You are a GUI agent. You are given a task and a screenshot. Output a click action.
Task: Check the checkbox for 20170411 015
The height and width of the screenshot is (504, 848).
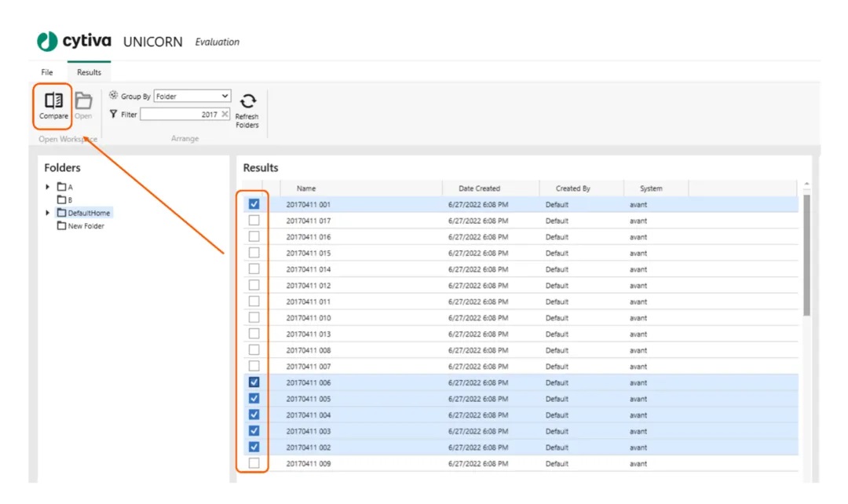pos(254,253)
